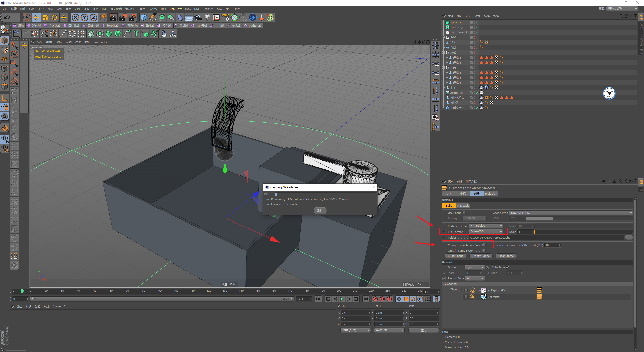Screen dimensions: 644x352
Task: Toggle the X axis lock icon
Action: (x=75, y=17)
